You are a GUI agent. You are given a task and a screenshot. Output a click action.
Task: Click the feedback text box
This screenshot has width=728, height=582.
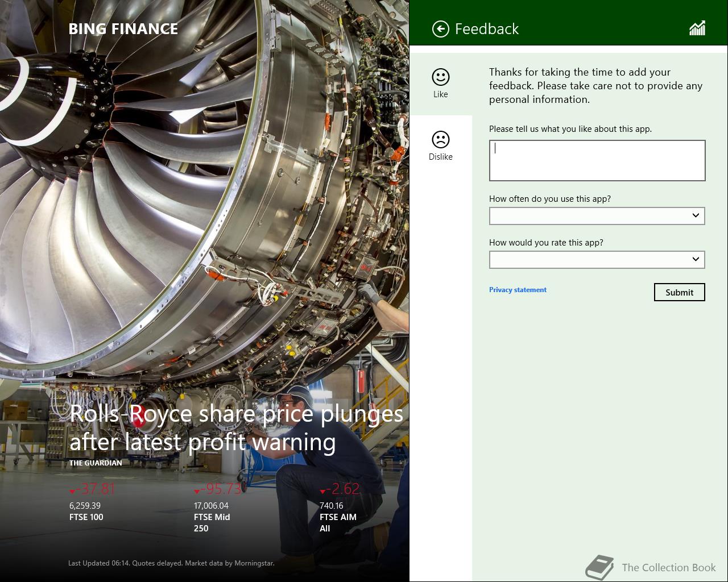click(x=597, y=161)
